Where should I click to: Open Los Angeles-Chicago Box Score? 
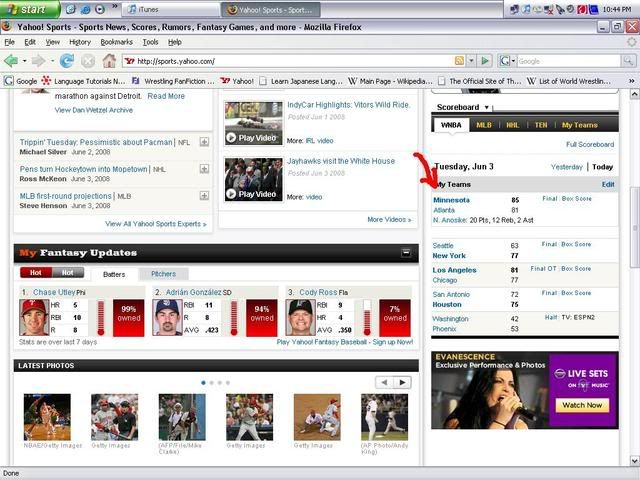tap(576, 269)
